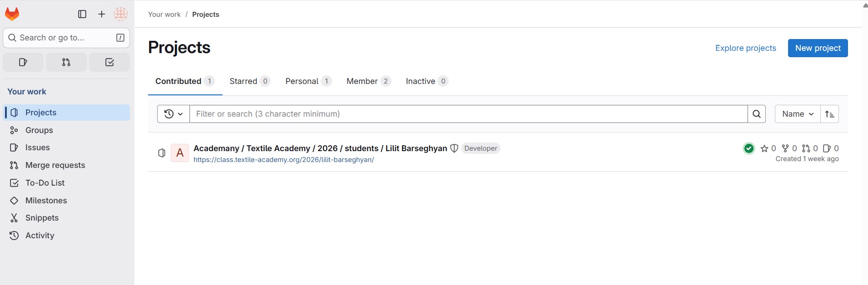Open the Explore projects link
This screenshot has width=868, height=285.
(745, 48)
